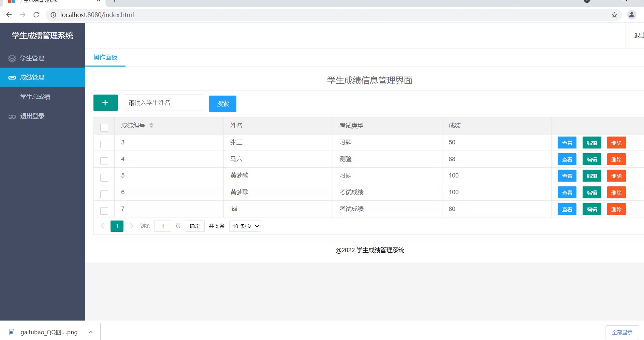644x340 pixels.
Task: Click 删除 button for 马六 row
Action: tap(616, 159)
